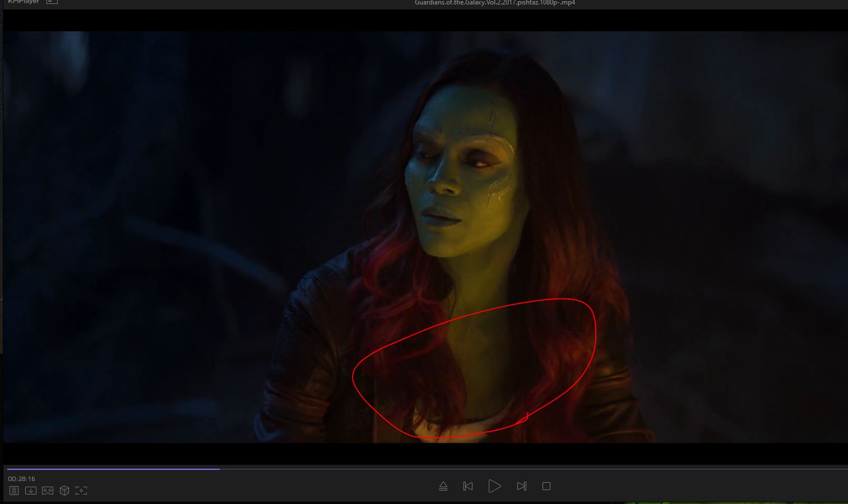This screenshot has width=848, height=504.
Task: Click the eject-style open file icon
Action: pos(443,486)
